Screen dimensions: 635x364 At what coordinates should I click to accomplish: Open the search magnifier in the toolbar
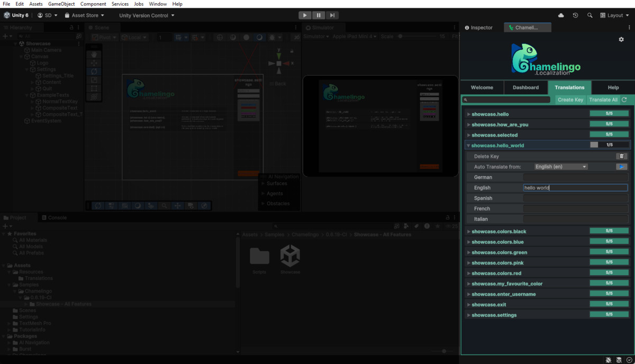(x=589, y=15)
